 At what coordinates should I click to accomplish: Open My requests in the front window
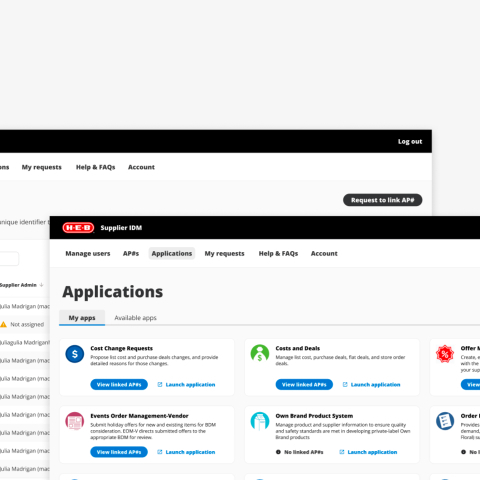coord(224,254)
